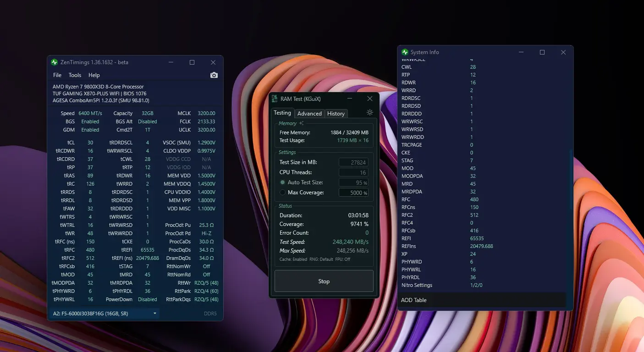Viewport: 644px width, 352px height.
Task: Click the "AMD Ryzen 7 9800X3D 8-Core Processor" text
Action: point(98,87)
